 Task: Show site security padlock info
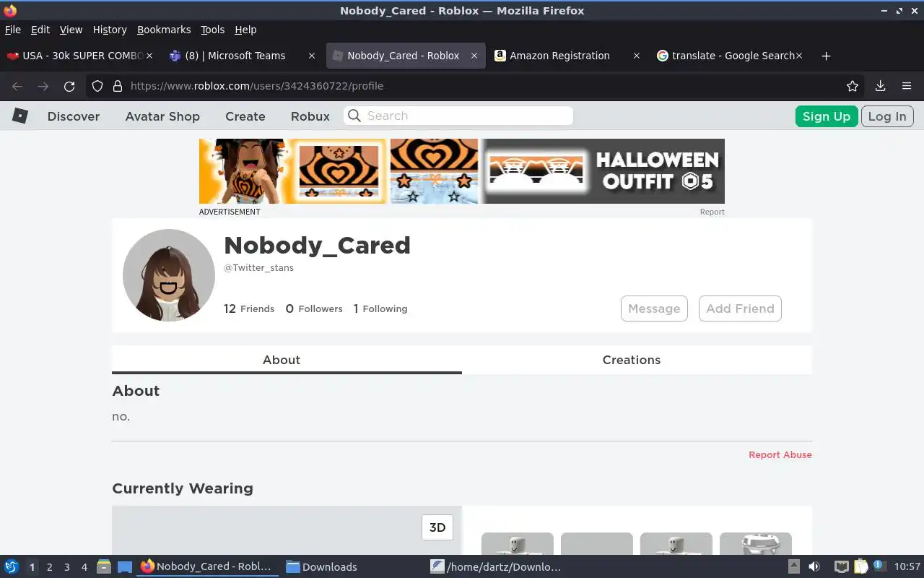(118, 86)
